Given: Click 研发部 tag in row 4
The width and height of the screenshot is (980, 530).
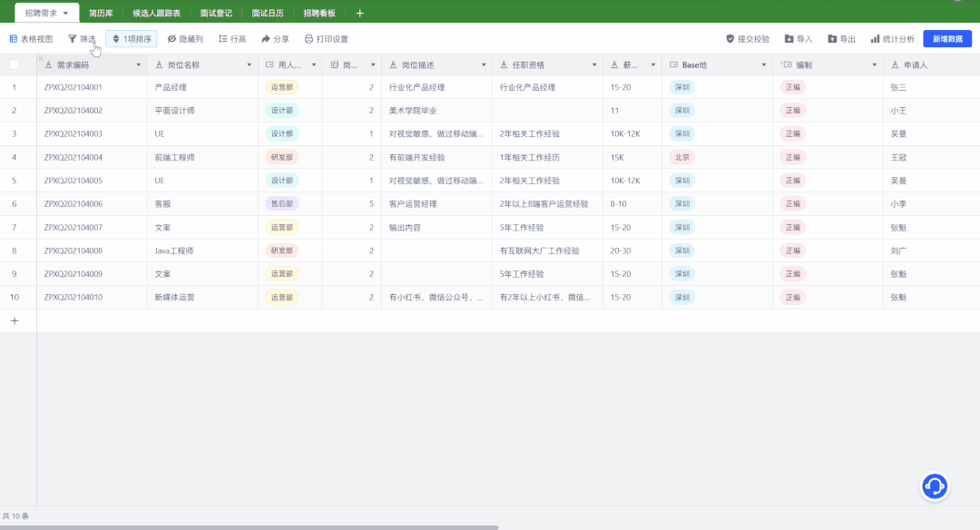Looking at the screenshot, I should click(x=282, y=158).
